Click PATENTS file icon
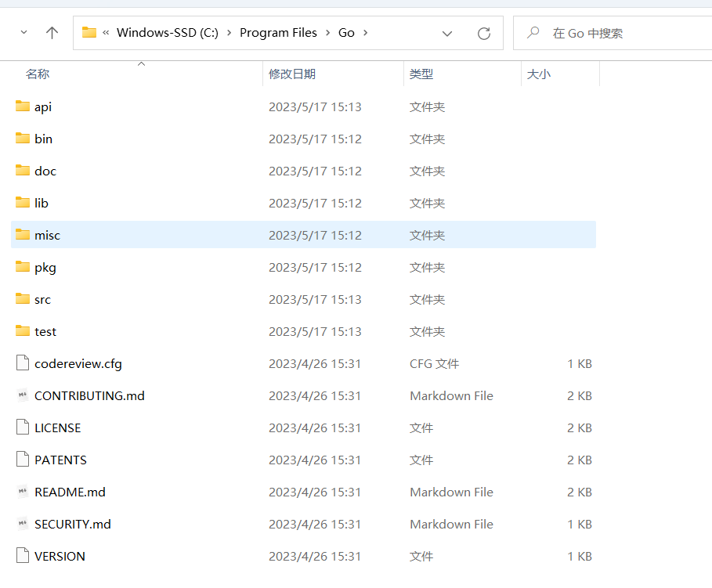 coord(23,460)
